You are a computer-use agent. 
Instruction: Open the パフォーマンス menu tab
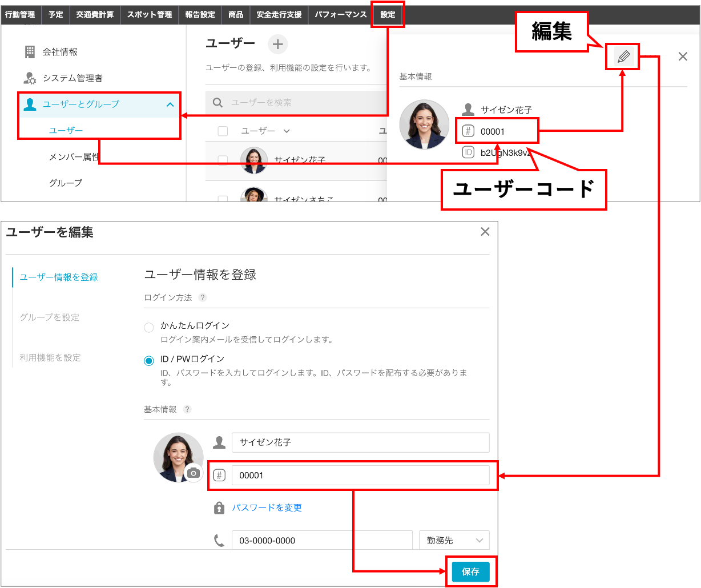coord(341,15)
